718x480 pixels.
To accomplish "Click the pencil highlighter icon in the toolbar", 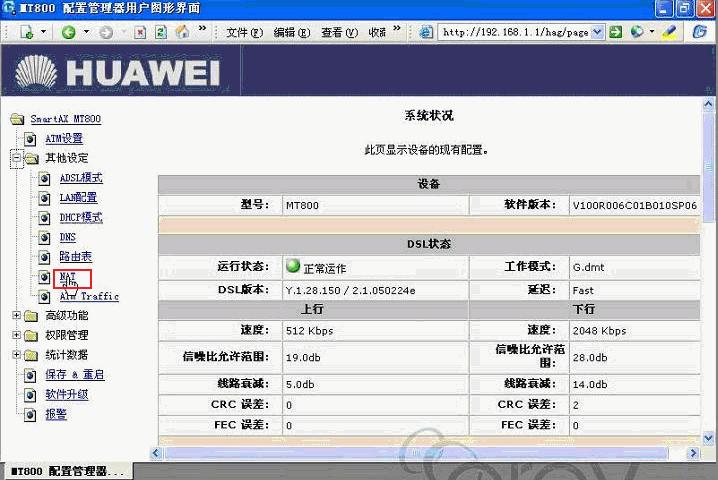I will (x=669, y=32).
